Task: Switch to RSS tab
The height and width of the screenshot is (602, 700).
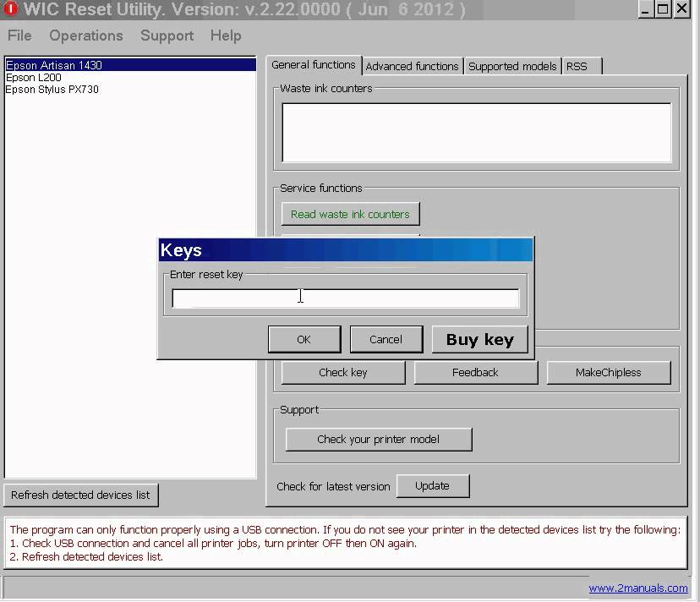Action: [x=582, y=66]
